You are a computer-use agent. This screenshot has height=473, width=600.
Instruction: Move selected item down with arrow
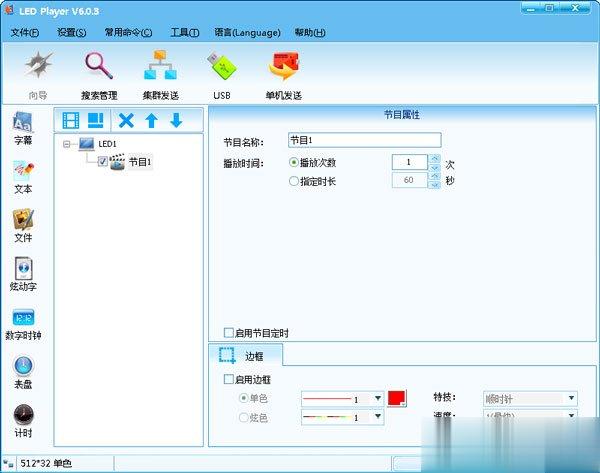(x=176, y=120)
